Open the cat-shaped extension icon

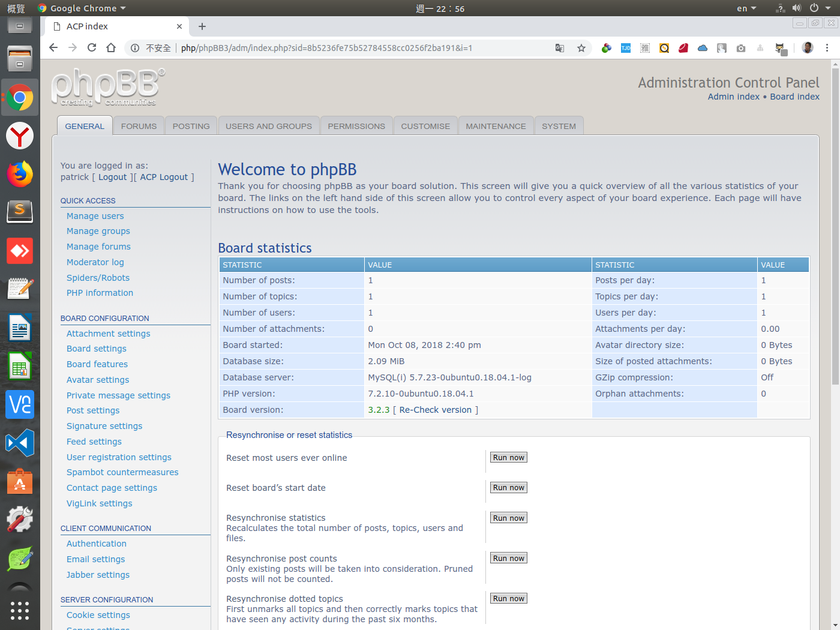click(780, 49)
